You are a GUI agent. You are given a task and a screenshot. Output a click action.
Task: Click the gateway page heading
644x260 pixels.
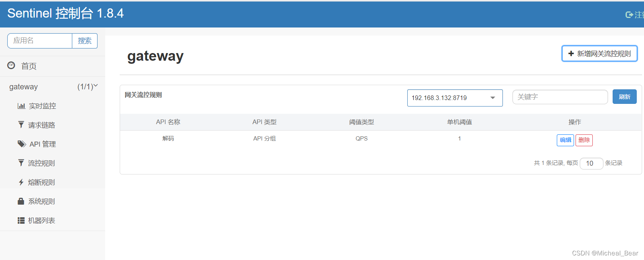155,56
